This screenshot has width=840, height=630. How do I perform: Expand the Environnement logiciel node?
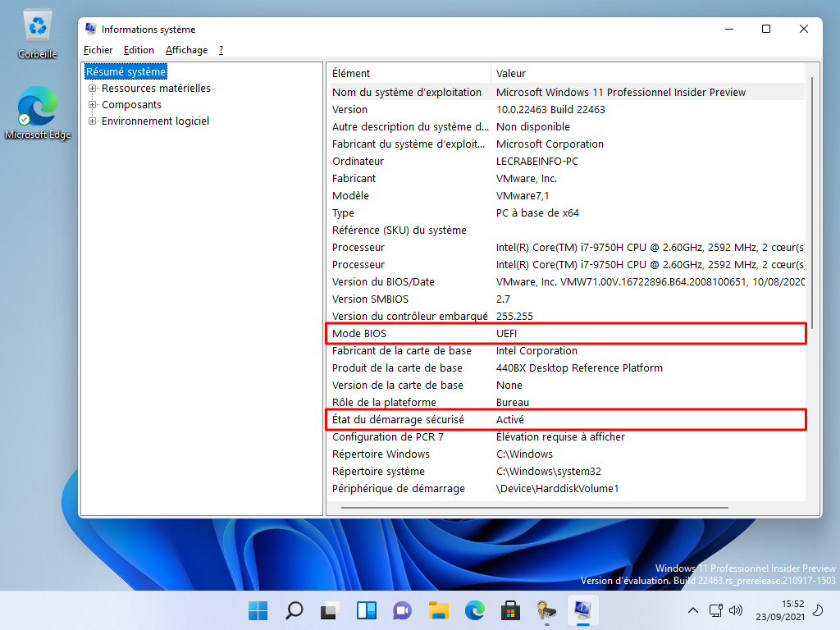point(92,121)
